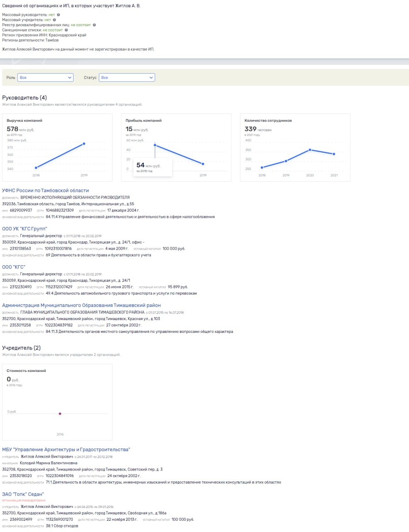
Task: Click help icon beside Массовый руководитель
Action: coord(58,15)
